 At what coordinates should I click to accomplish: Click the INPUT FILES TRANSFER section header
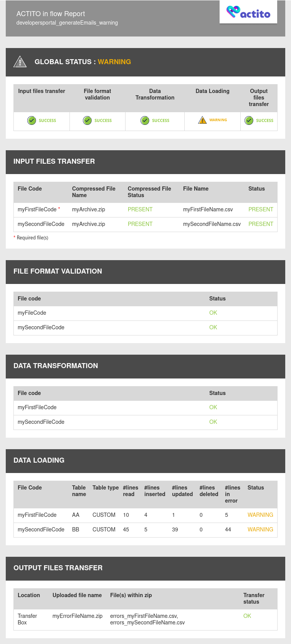point(54,161)
